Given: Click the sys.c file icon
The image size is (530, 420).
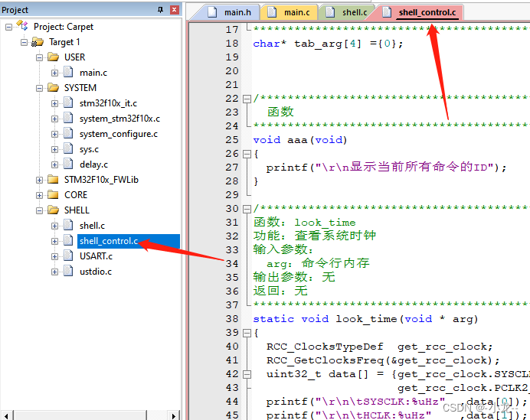Looking at the screenshot, I should [68, 148].
